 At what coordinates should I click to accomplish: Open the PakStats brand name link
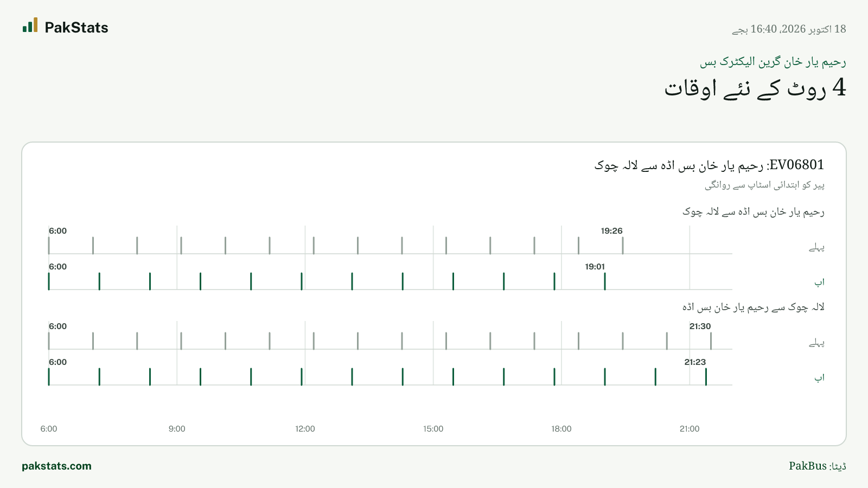76,28
